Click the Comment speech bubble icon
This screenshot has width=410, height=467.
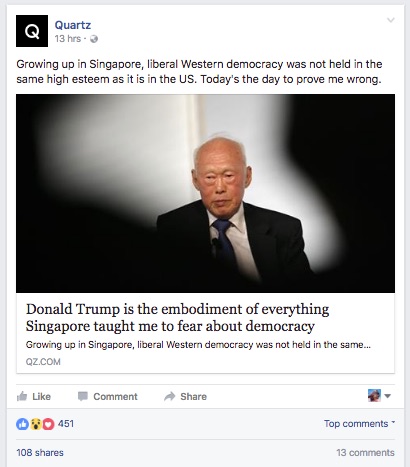pos(83,396)
